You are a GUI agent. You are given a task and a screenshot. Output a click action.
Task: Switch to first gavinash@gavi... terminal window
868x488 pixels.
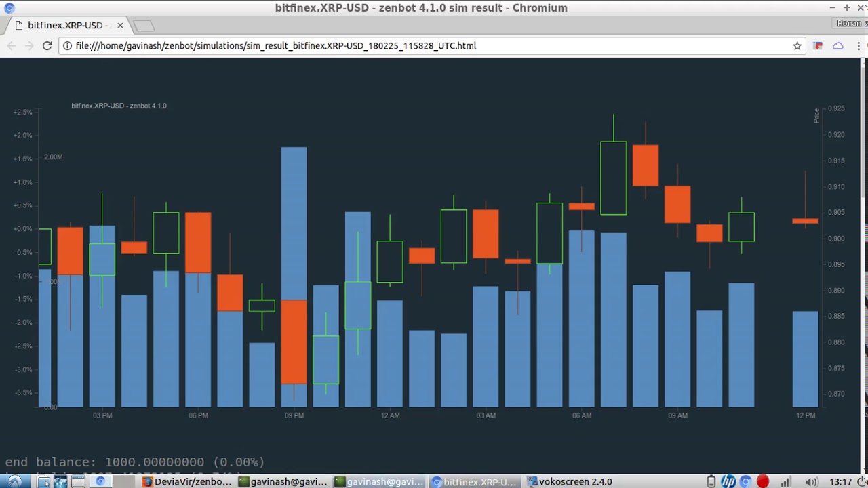click(x=283, y=481)
